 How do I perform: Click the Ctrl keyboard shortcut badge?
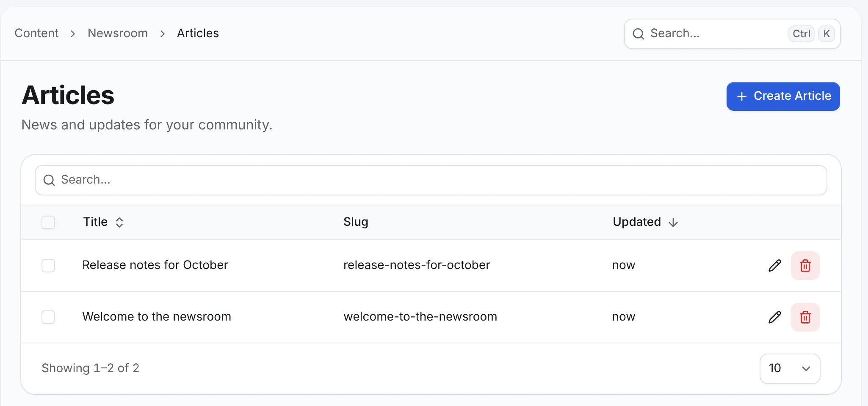[x=801, y=34]
